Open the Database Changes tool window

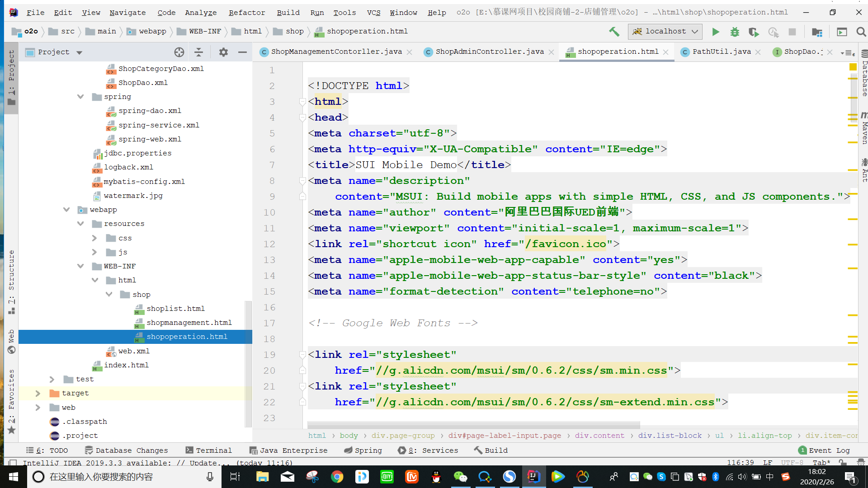(x=127, y=450)
